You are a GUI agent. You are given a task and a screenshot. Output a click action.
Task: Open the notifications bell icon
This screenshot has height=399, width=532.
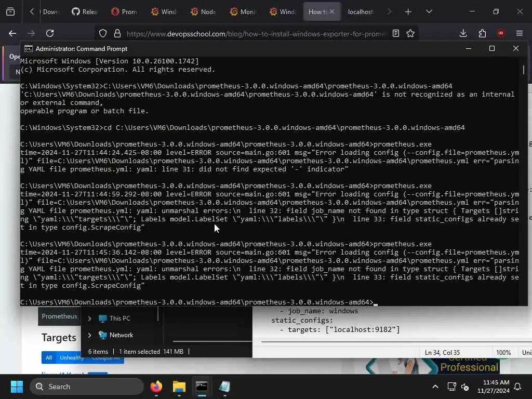click(x=518, y=387)
